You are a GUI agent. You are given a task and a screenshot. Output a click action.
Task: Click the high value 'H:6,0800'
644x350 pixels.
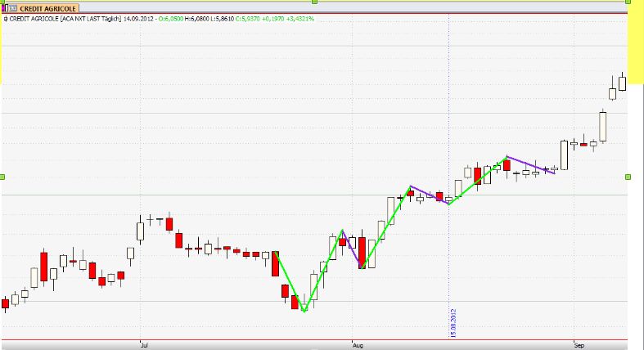click(197, 19)
